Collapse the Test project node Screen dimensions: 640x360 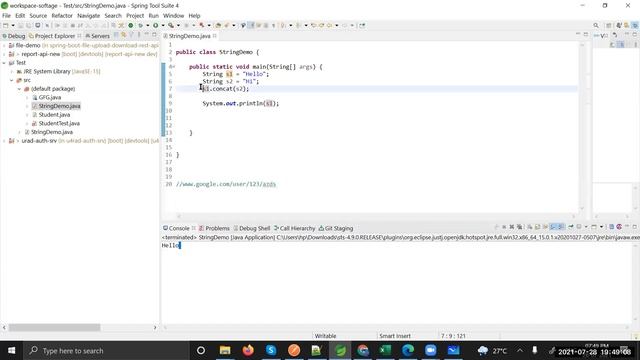tap(4, 63)
